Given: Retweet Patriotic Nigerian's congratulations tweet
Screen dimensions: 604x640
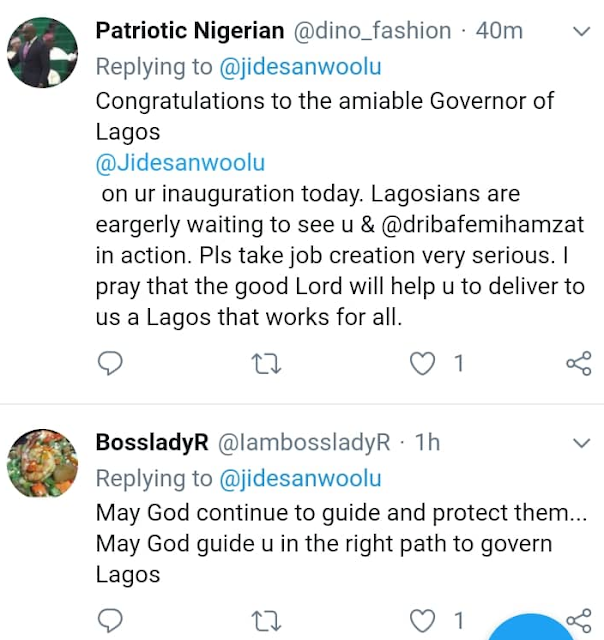Looking at the screenshot, I should coord(268,364).
